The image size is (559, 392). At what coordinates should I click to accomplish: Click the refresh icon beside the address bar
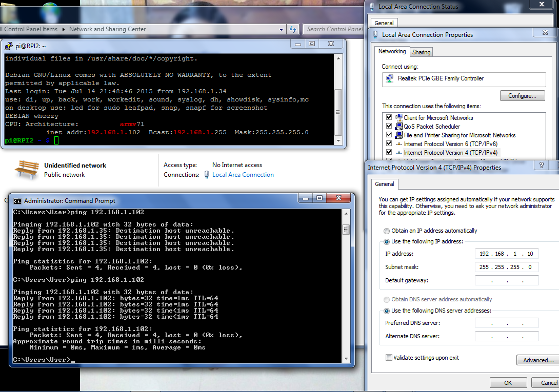(293, 29)
